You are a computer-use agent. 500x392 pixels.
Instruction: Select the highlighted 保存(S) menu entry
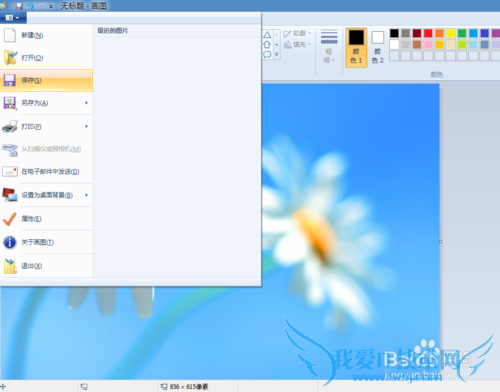point(46,80)
